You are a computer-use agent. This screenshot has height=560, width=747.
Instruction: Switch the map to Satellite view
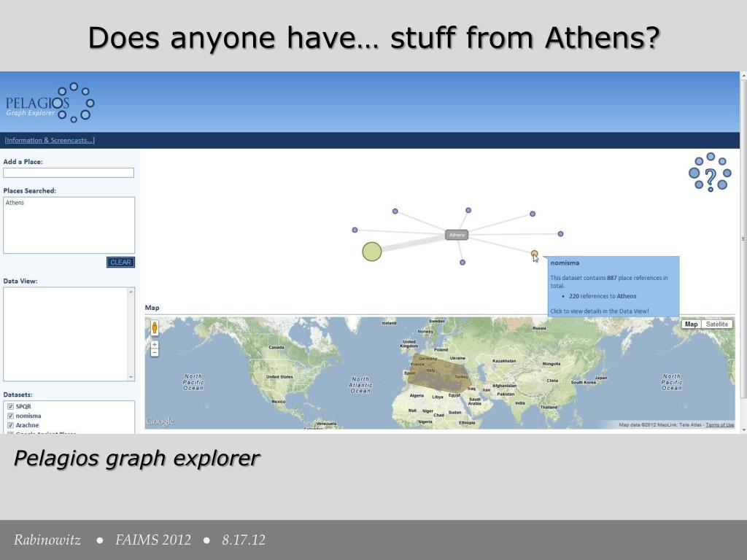point(717,324)
